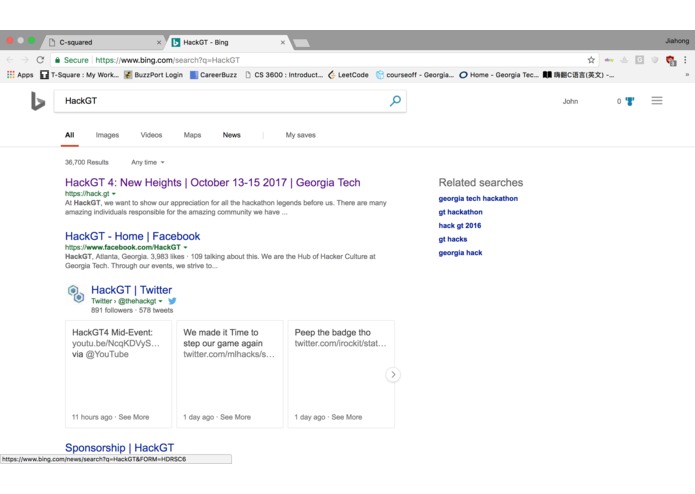Click Twitter @thehackgt handle link
695x494 pixels.
point(137,301)
